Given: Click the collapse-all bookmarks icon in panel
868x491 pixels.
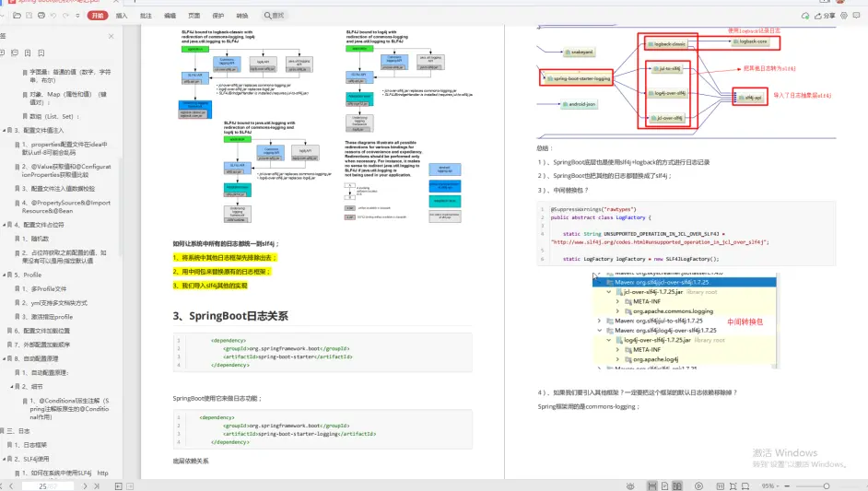Looking at the screenshot, I should 15,53.
